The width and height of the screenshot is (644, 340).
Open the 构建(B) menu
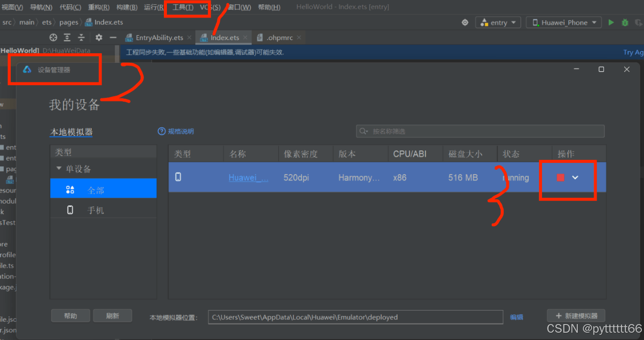(127, 7)
